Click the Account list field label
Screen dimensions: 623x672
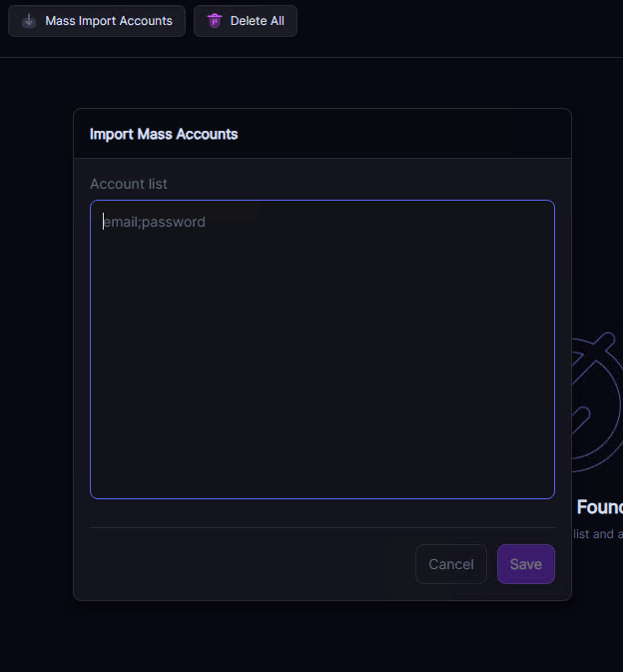coord(129,184)
